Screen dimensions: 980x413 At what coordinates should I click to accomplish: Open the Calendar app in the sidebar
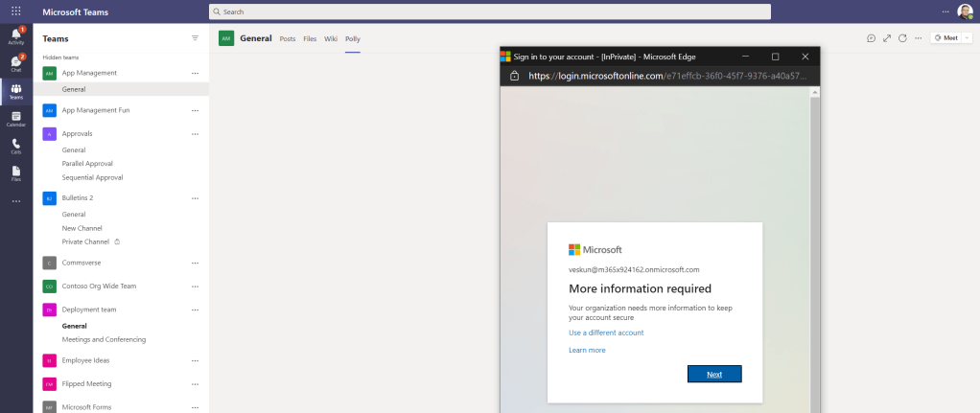[x=16, y=119]
